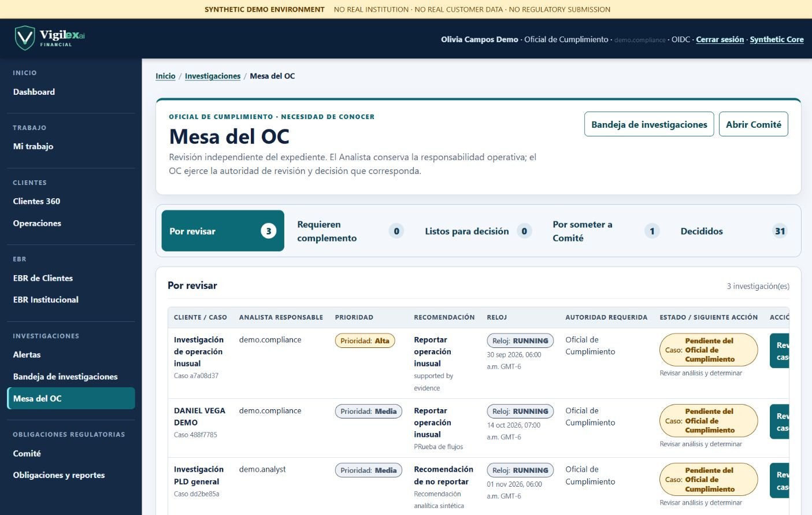Open EBR Institucional

46,299
